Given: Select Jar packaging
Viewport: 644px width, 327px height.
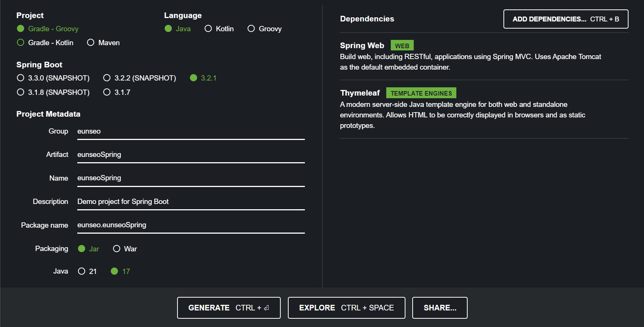Looking at the screenshot, I should [x=89, y=249].
